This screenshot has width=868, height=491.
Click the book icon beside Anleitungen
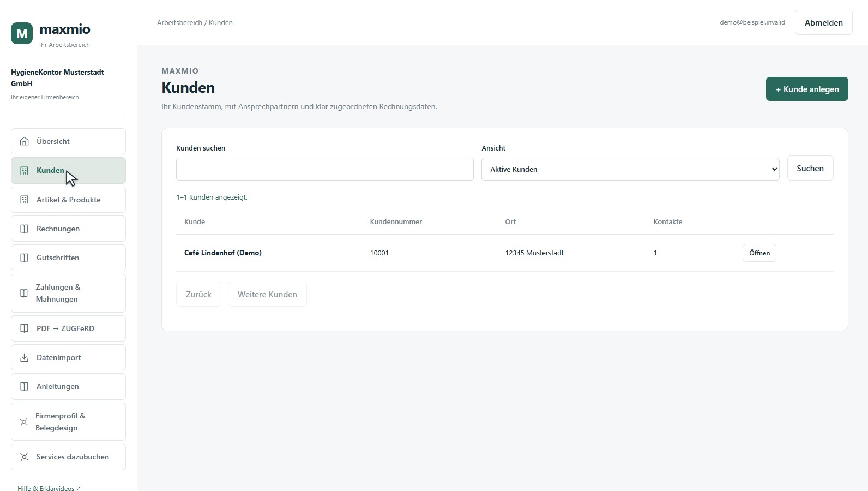[24, 386]
